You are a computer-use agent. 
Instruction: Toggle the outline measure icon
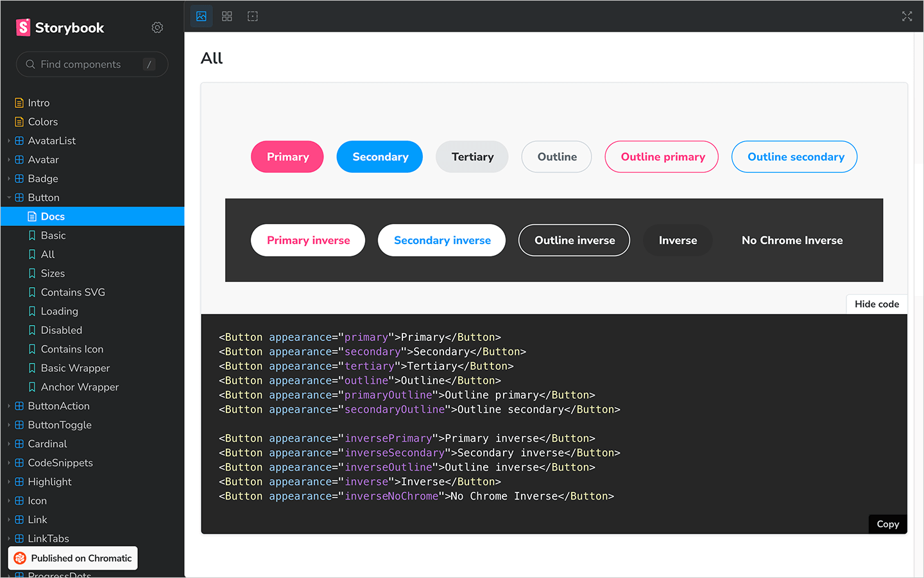click(253, 16)
